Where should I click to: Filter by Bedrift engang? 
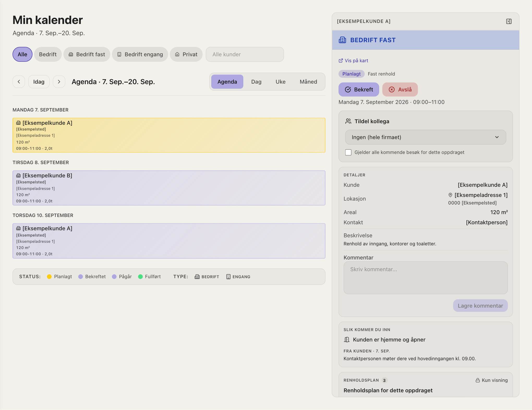tap(140, 54)
